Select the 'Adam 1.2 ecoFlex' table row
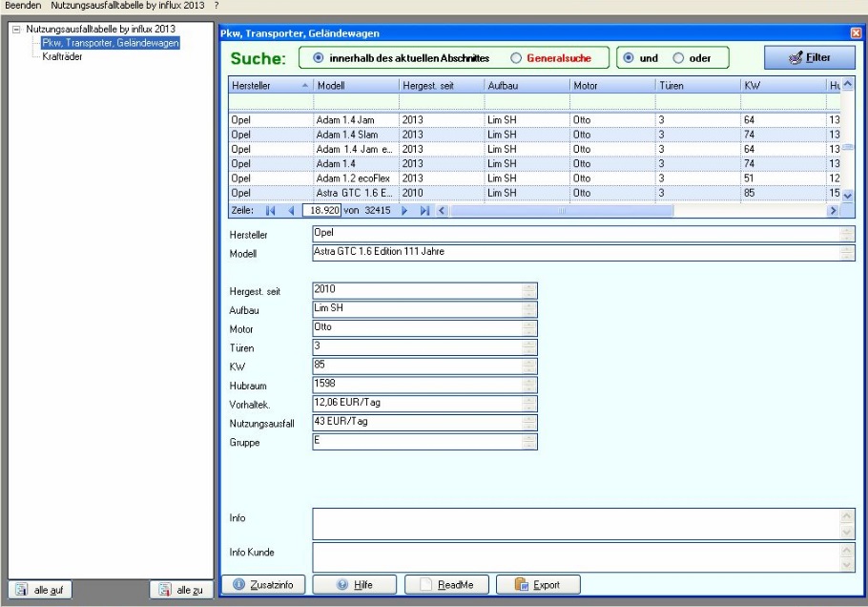This screenshot has height=607, width=868. [534, 178]
